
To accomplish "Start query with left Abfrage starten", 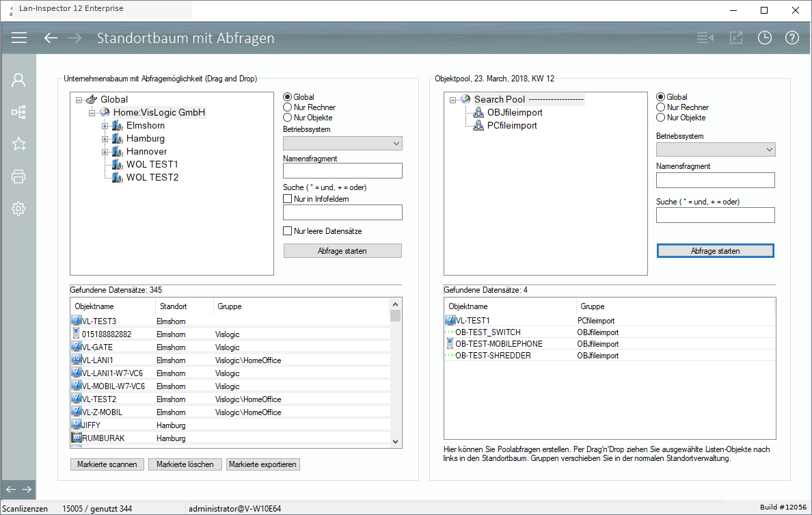I will point(342,251).
